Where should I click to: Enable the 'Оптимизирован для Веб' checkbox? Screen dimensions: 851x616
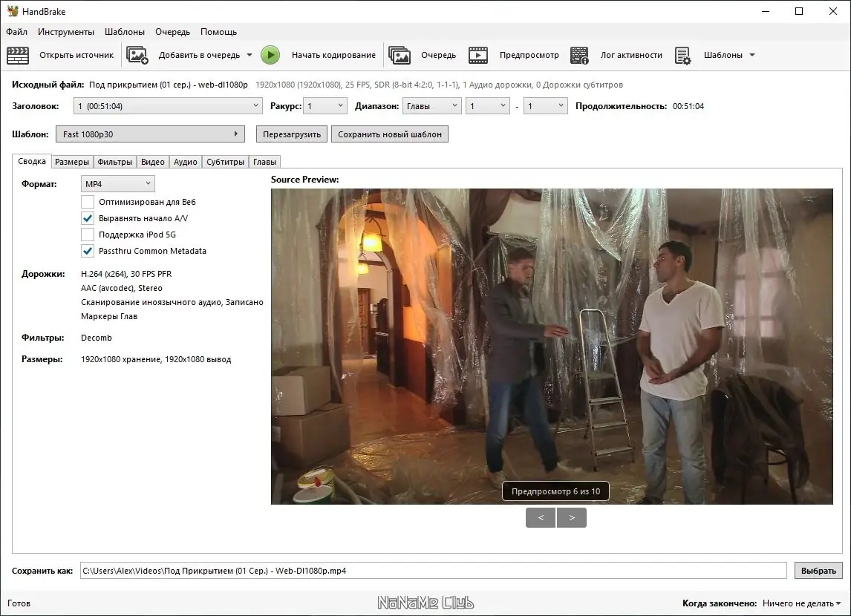[88, 202]
